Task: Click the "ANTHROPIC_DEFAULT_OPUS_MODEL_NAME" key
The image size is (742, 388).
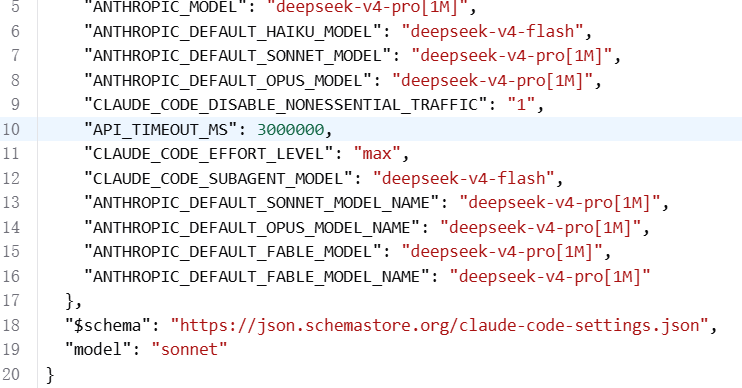Action: 252,228
